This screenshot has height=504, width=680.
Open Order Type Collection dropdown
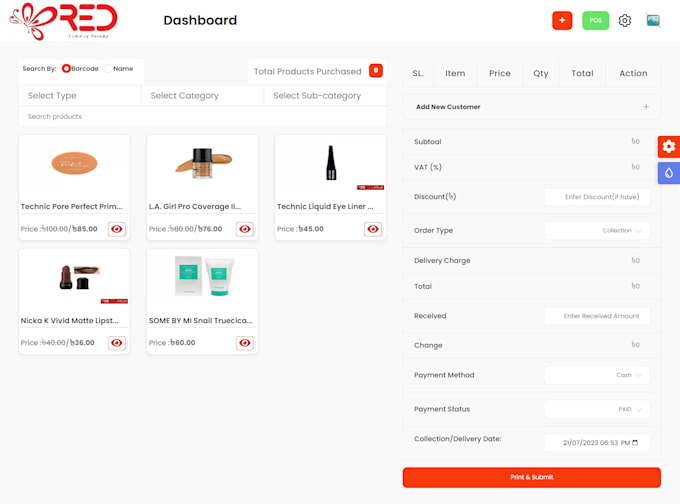[x=597, y=230]
